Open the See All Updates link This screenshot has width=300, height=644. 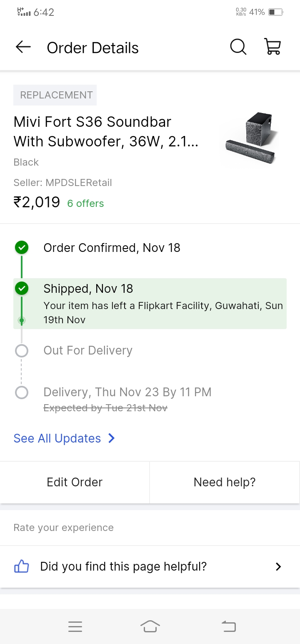click(57, 438)
